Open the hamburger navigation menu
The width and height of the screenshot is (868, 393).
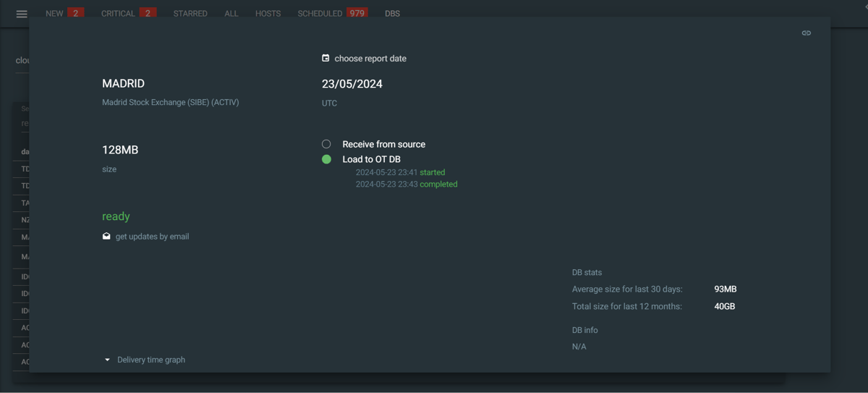(22, 14)
